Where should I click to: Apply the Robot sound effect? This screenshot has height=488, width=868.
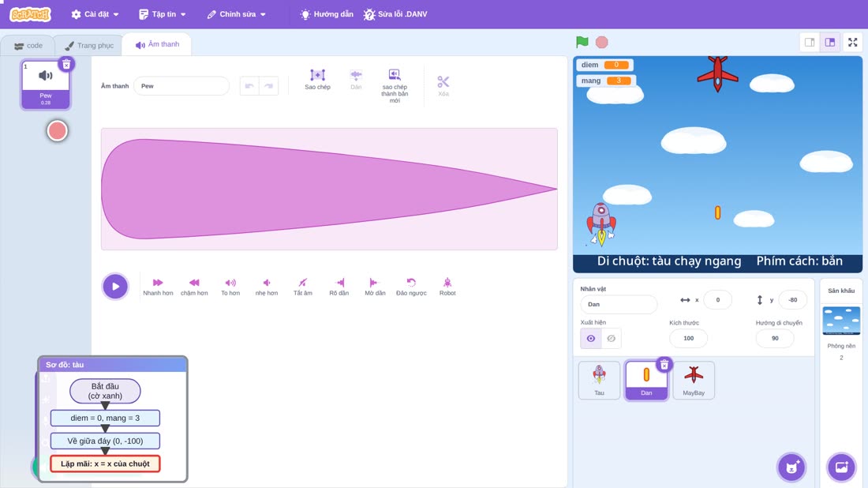pyautogui.click(x=447, y=287)
